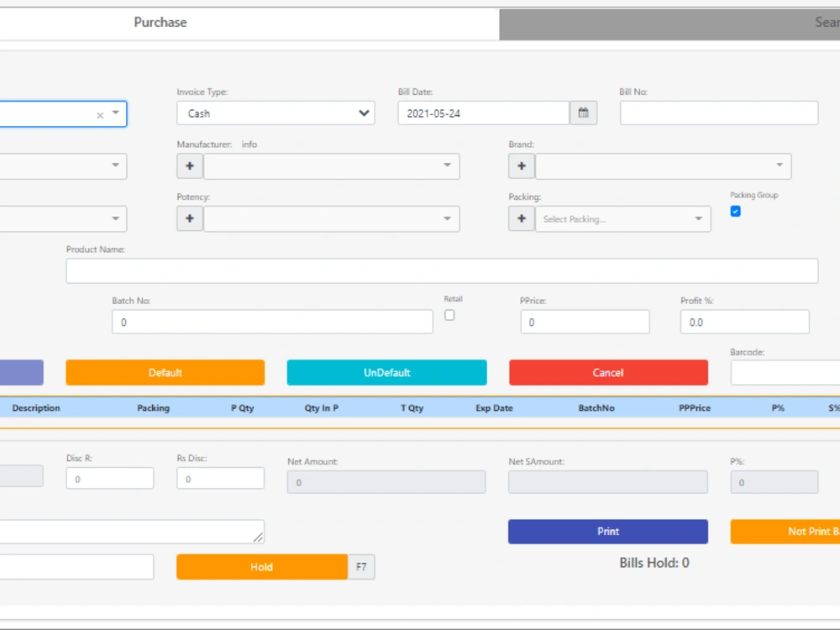Click the Product Name text field
The image size is (840, 630).
[x=442, y=270]
